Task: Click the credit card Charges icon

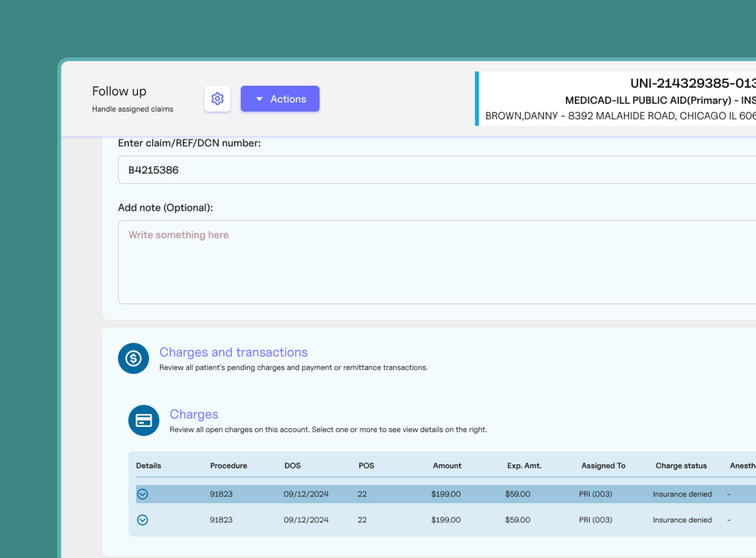Action: tap(144, 420)
